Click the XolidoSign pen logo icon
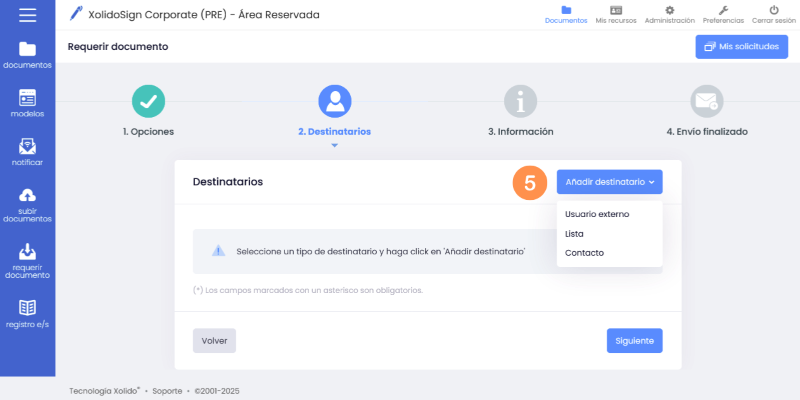This screenshot has height=400, width=800. [76, 14]
